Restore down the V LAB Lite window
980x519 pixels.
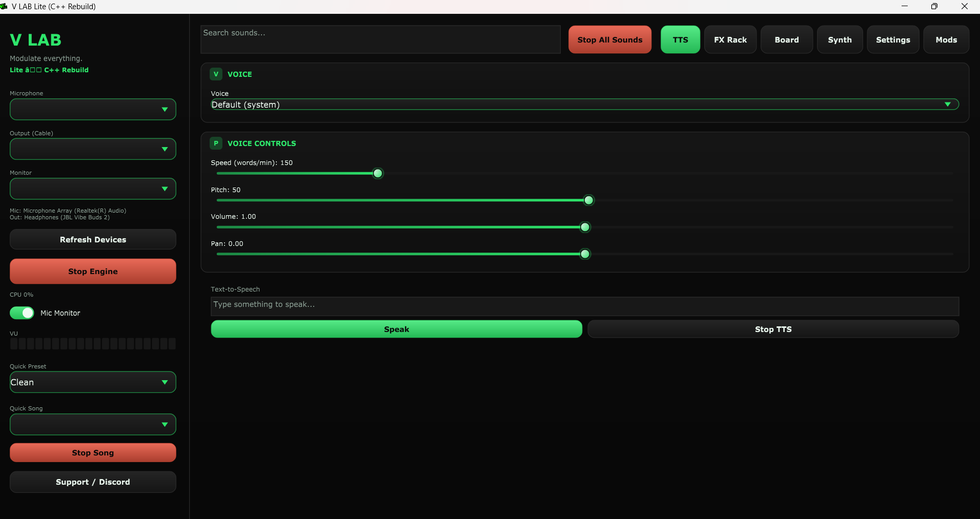click(x=934, y=6)
